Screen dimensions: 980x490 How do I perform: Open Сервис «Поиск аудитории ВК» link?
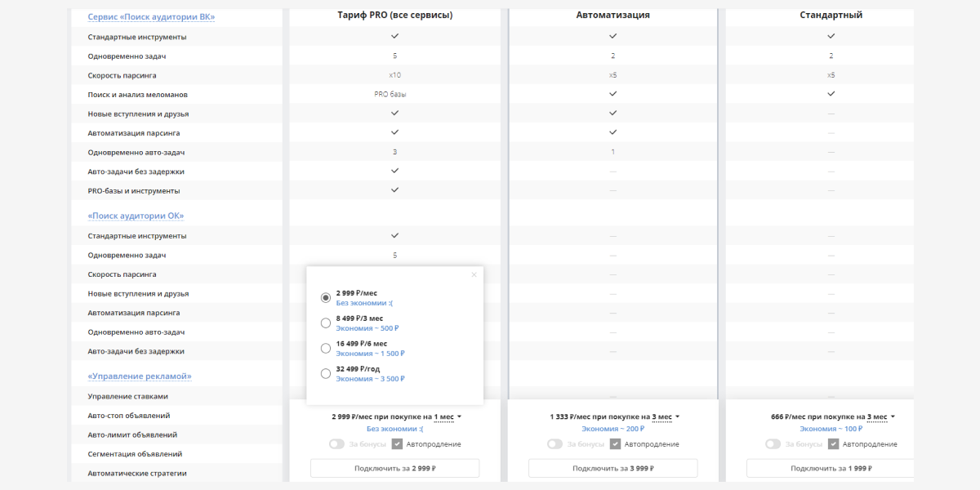point(151,16)
